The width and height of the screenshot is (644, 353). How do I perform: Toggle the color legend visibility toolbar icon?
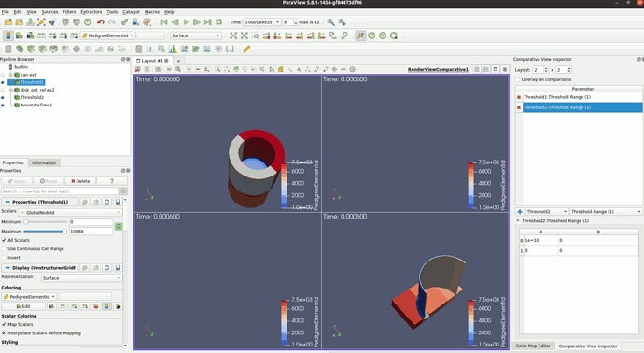pos(8,35)
